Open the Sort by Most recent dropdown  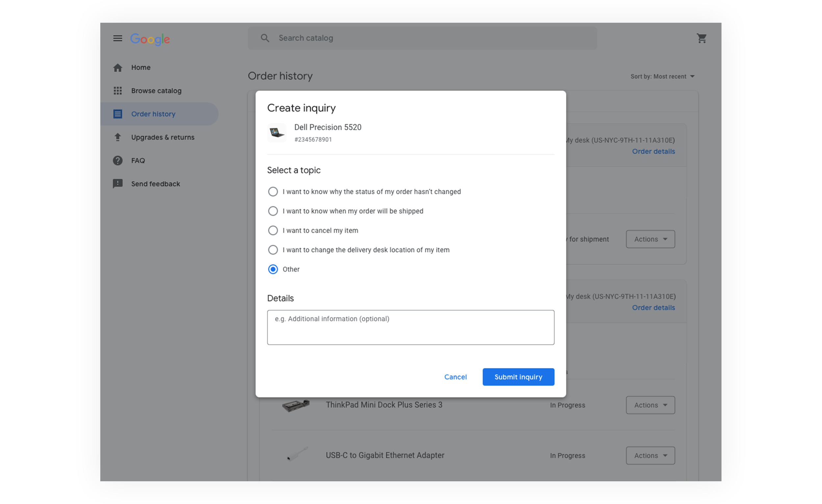[662, 76]
